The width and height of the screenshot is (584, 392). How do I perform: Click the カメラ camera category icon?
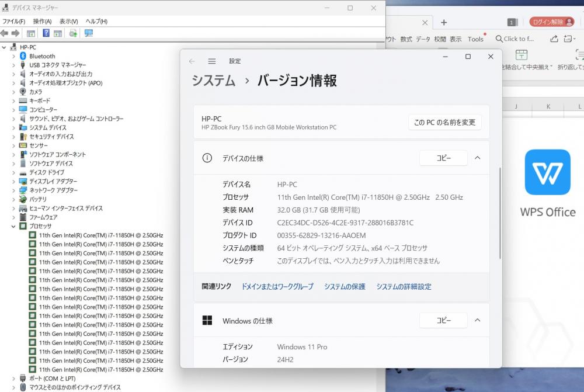click(23, 92)
